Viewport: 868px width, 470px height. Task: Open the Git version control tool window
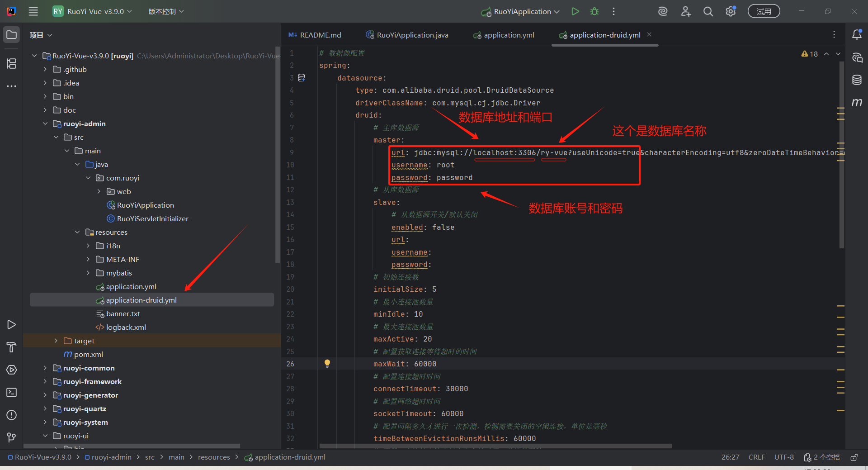12,437
